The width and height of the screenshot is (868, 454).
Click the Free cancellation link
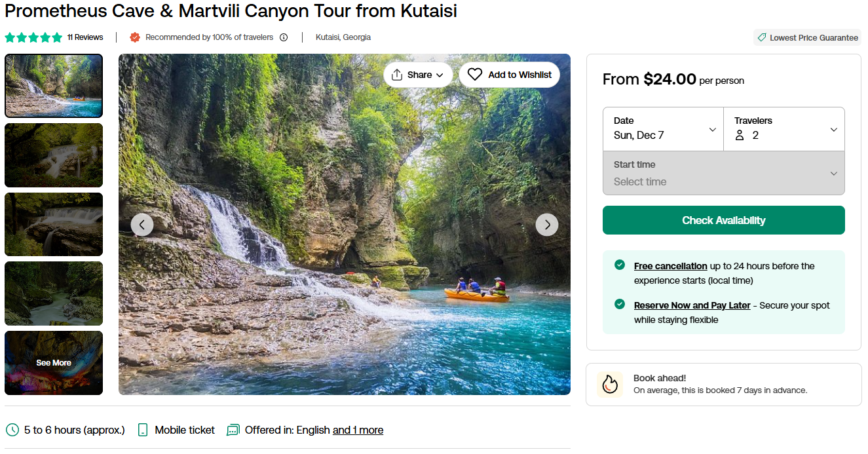(x=670, y=266)
